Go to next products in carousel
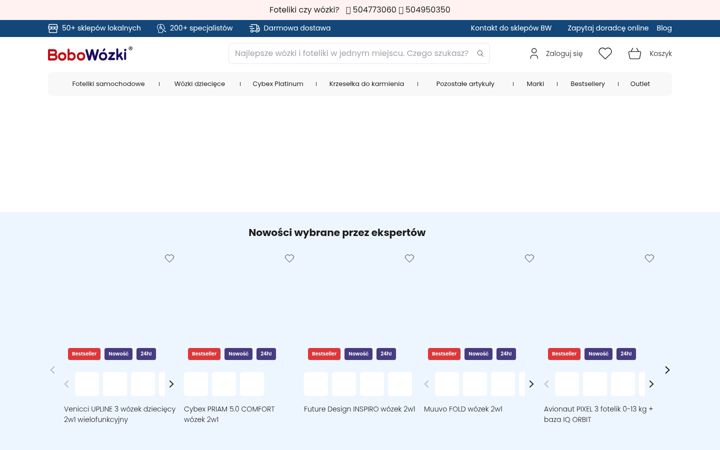This screenshot has height=450, width=720. 667,370
